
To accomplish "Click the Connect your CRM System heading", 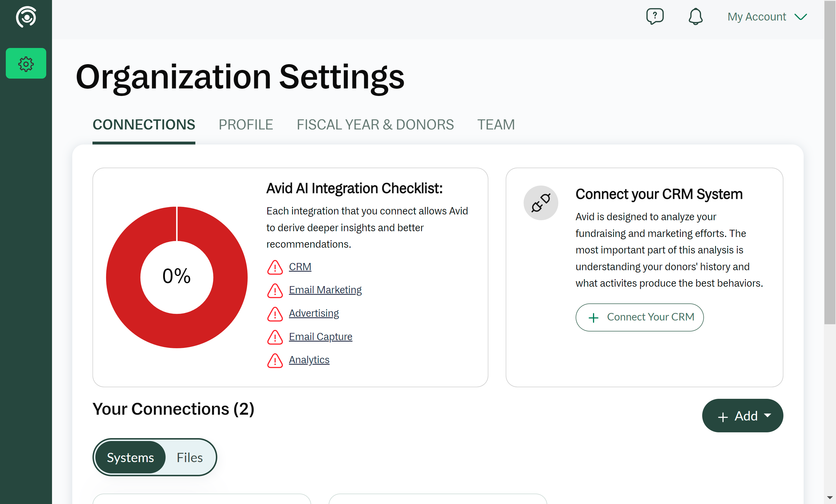I will pyautogui.click(x=659, y=194).
